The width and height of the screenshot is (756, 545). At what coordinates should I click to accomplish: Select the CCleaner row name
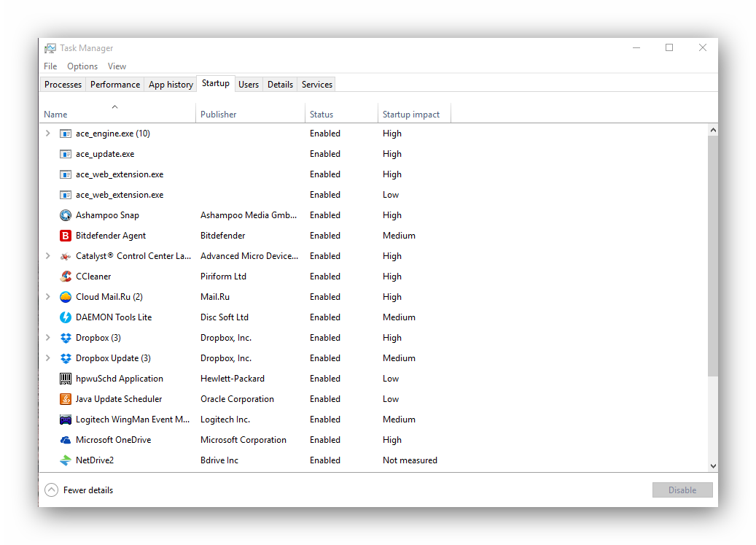click(x=93, y=277)
